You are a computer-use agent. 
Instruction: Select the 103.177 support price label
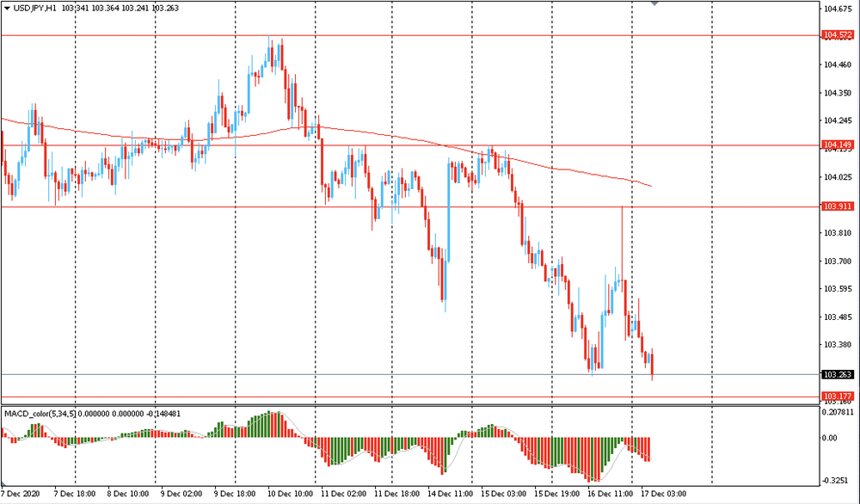tap(838, 396)
